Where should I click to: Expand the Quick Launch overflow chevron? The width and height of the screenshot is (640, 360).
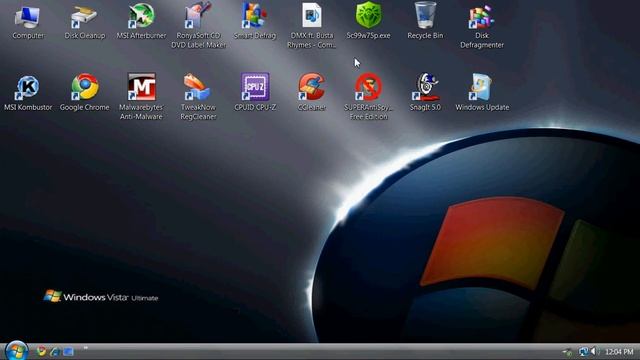(86, 348)
